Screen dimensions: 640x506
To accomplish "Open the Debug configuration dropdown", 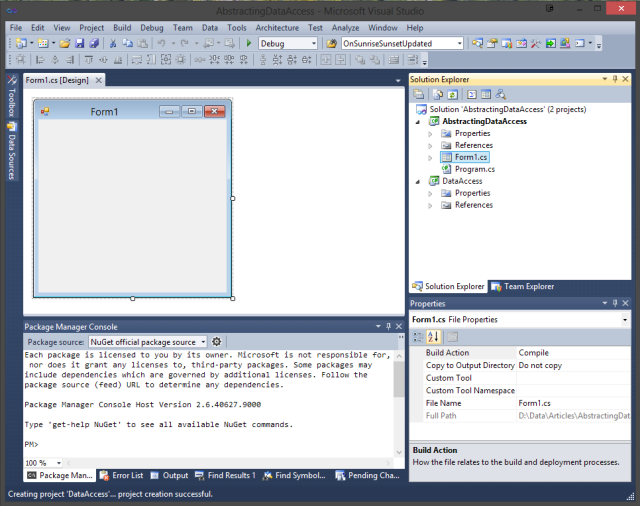I will (x=314, y=43).
